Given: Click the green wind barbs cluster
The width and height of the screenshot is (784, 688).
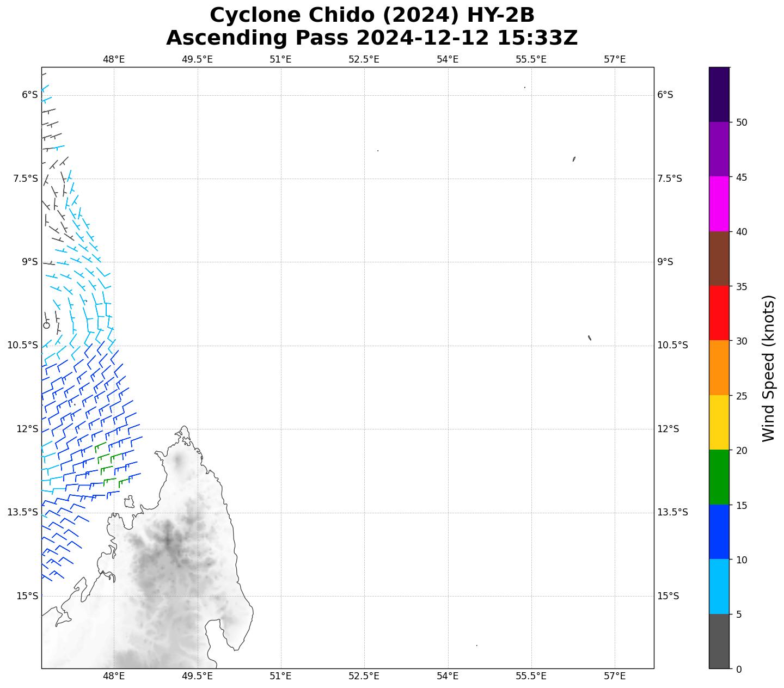Looking at the screenshot, I should tap(109, 464).
